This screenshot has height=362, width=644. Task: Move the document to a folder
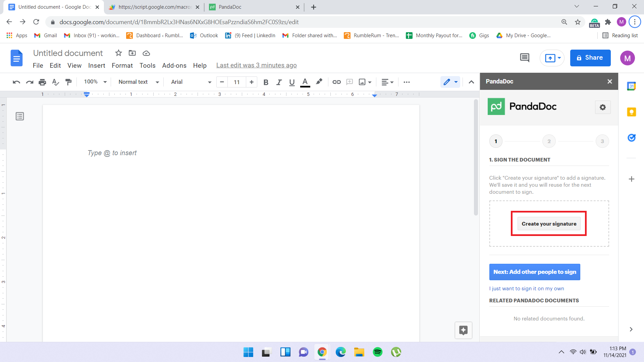click(x=132, y=53)
